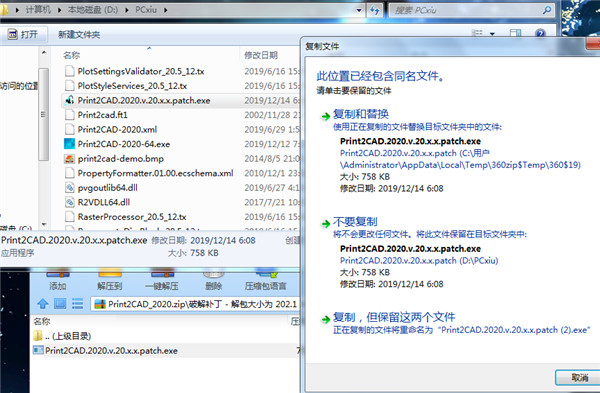Expand the breadcrumb arrow after PCxiu
The width and height of the screenshot is (600, 393).
166,10
